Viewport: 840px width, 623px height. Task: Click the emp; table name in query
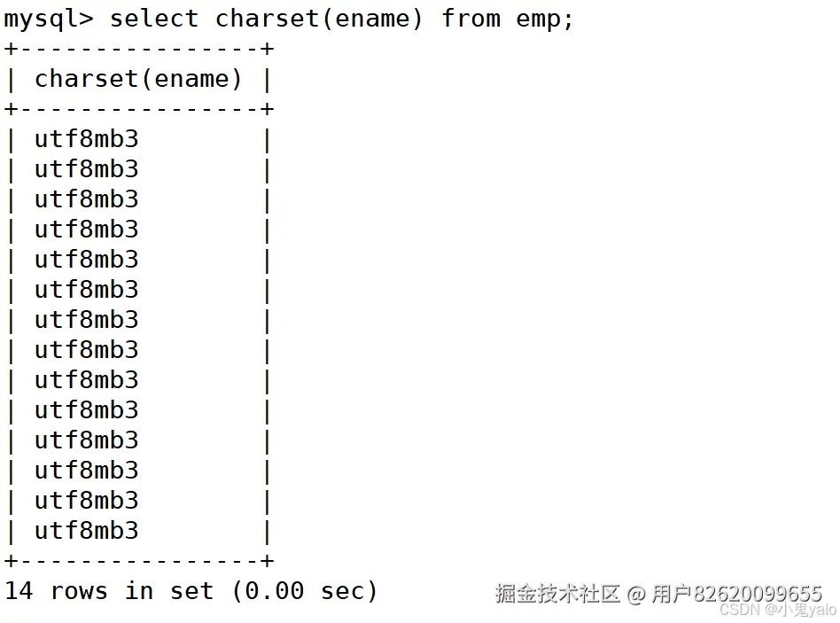[545, 18]
